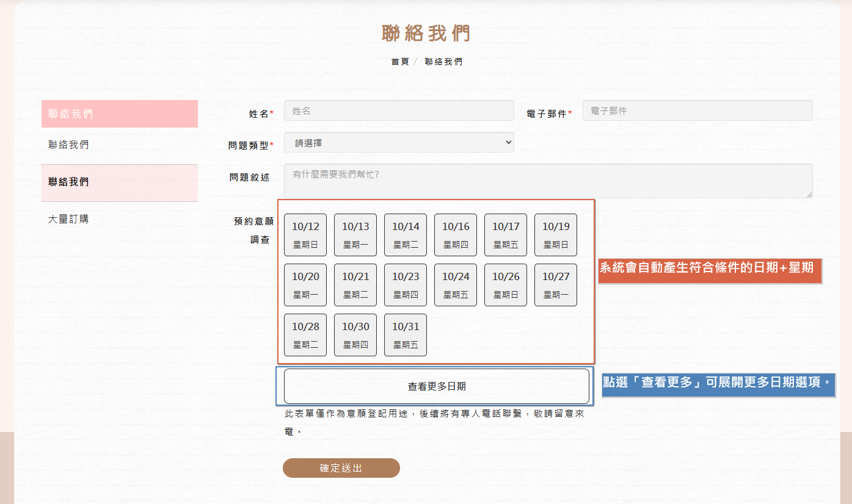Click the 姓名 name input field
852x504 pixels.
(x=398, y=110)
